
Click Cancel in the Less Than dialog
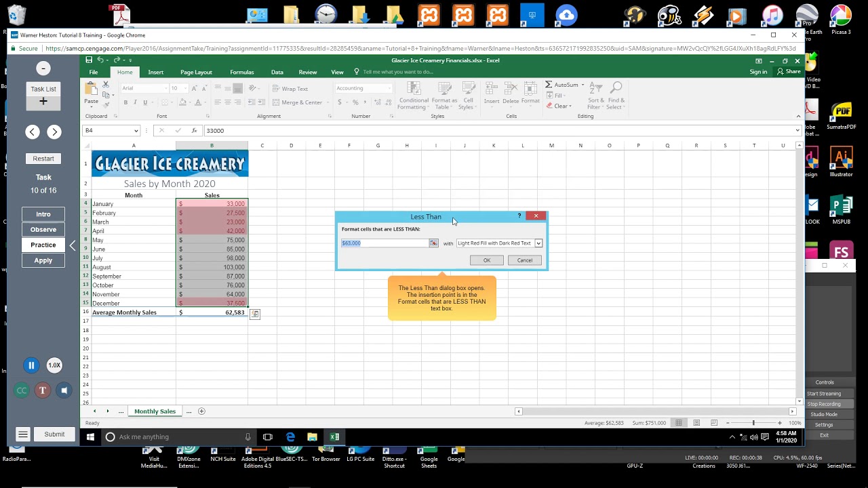coord(525,260)
